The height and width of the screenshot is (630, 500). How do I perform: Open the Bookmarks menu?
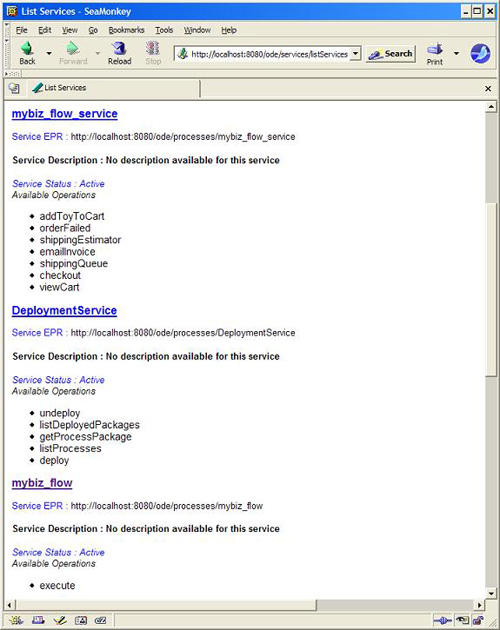point(126,30)
